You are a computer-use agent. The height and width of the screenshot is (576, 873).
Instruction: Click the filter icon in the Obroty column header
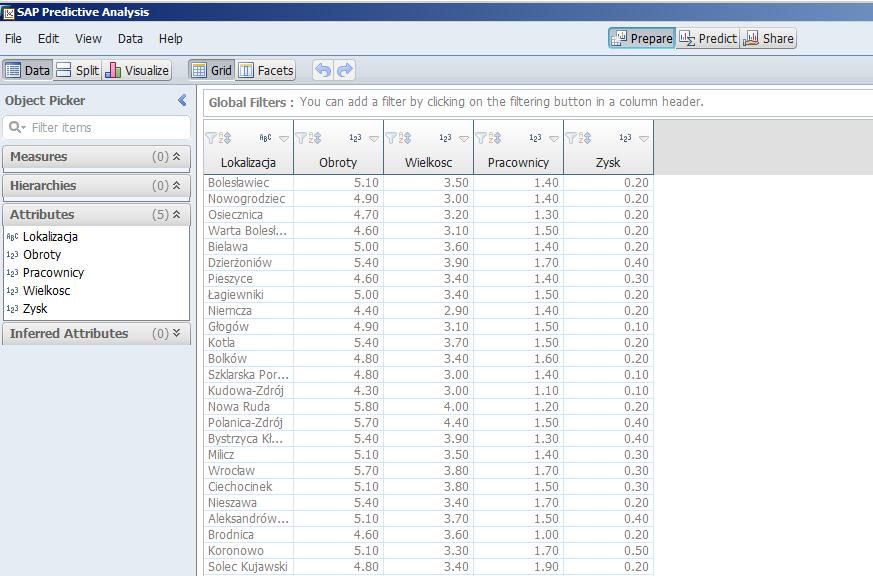click(x=301, y=138)
